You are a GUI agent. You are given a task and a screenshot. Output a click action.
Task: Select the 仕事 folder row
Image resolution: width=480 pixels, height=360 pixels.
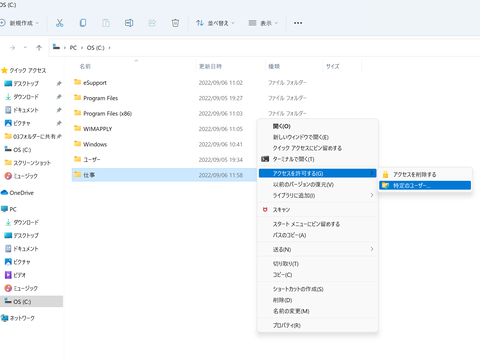point(164,175)
